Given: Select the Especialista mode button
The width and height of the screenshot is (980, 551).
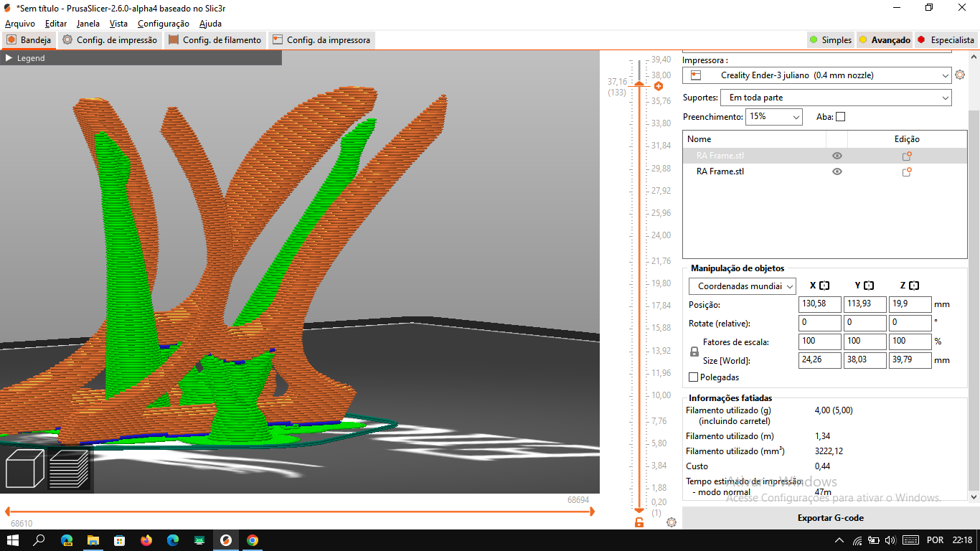Looking at the screenshot, I should click(946, 40).
